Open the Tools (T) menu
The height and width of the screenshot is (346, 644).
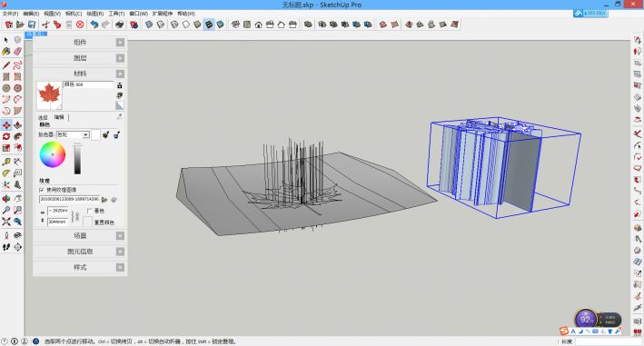coord(116,14)
